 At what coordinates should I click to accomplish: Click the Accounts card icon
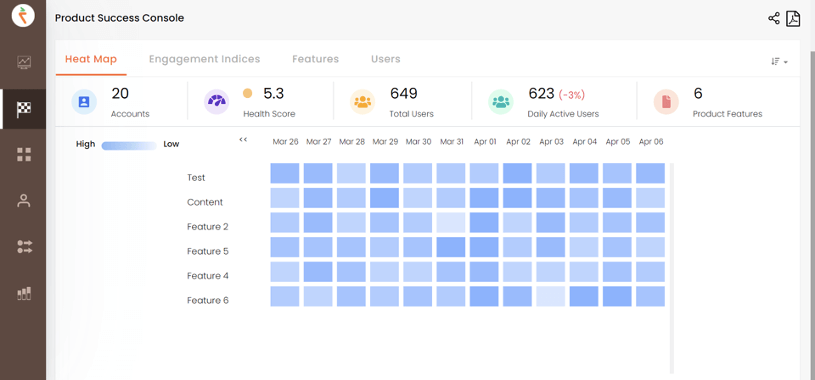[84, 102]
